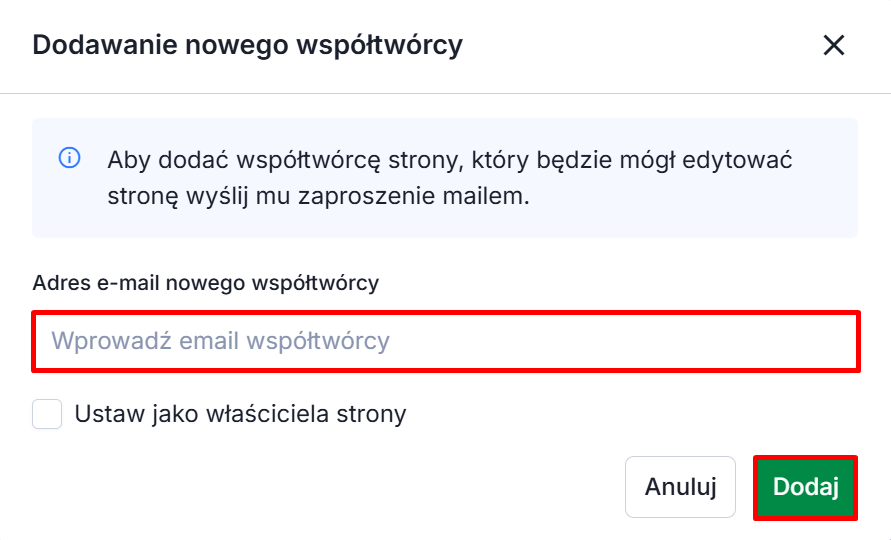Image resolution: width=891 pixels, height=540 pixels.
Task: Click the info banner invitation text
Action: (449, 177)
